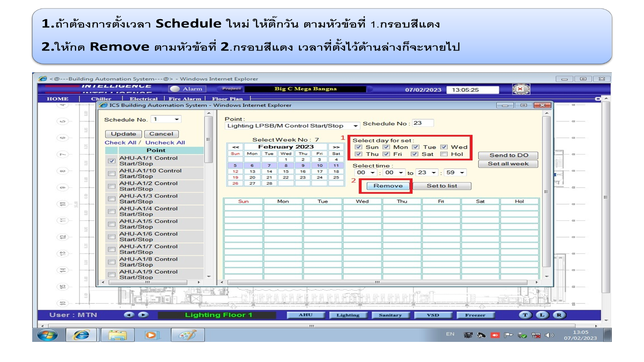Click the Action Center flag tray icon
Image resolution: width=644 pixels, height=362 pixels.
[x=508, y=335]
